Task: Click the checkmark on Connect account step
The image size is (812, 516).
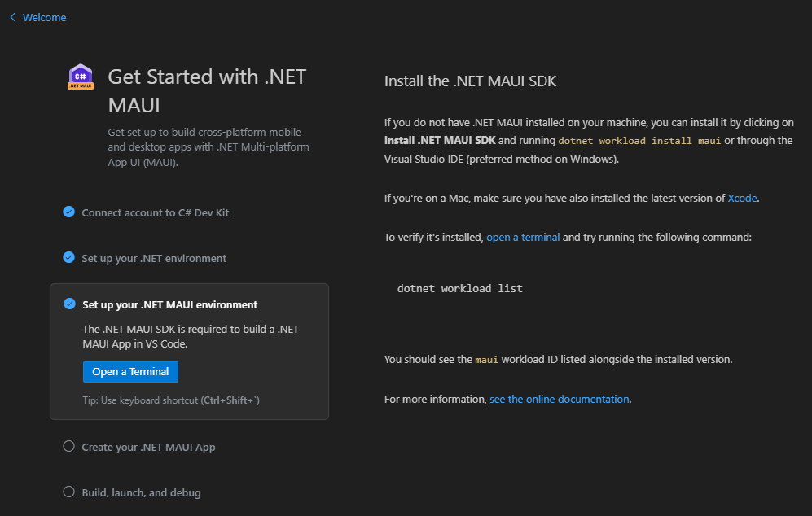Action: coord(68,212)
